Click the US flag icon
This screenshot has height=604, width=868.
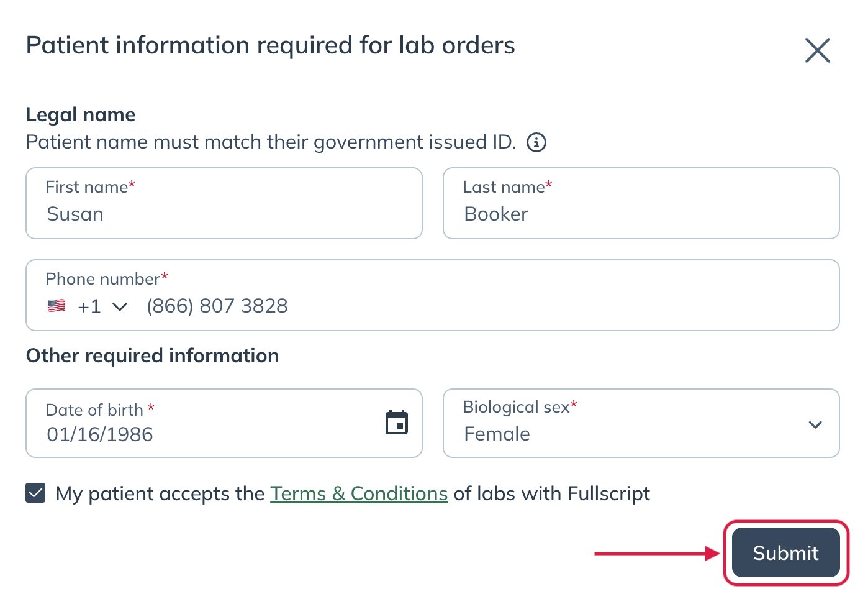point(57,306)
